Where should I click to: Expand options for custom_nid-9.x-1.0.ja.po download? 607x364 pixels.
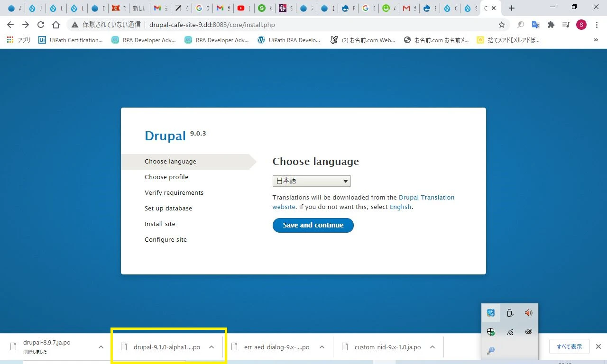[x=432, y=347]
